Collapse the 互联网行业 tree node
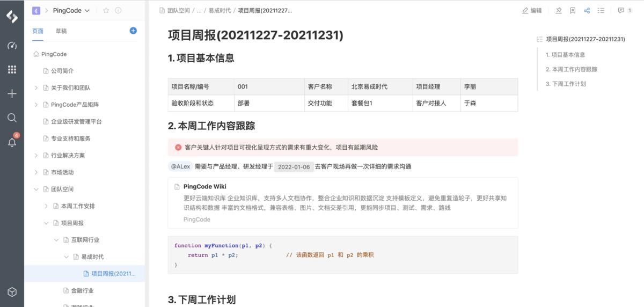644x307 pixels. pyautogui.click(x=56, y=240)
